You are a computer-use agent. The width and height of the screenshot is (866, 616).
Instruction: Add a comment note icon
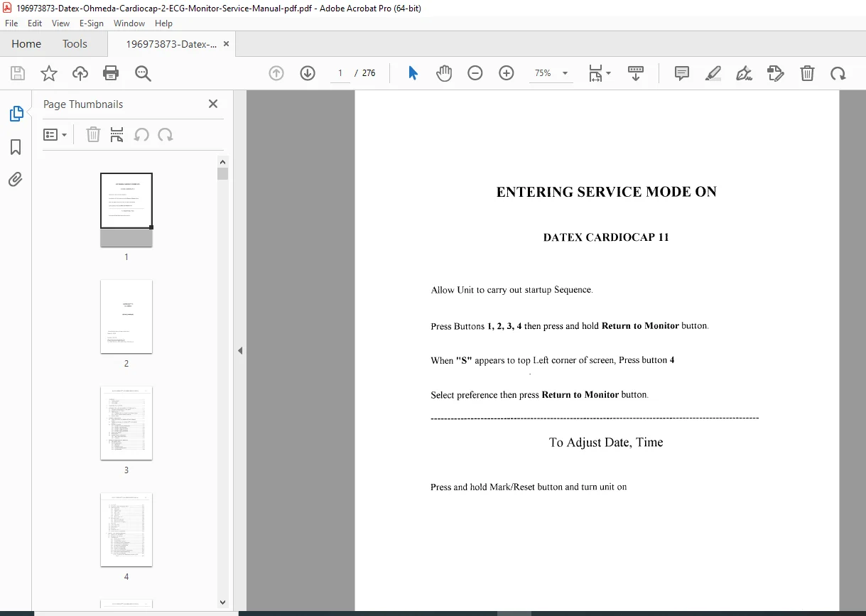(x=682, y=73)
